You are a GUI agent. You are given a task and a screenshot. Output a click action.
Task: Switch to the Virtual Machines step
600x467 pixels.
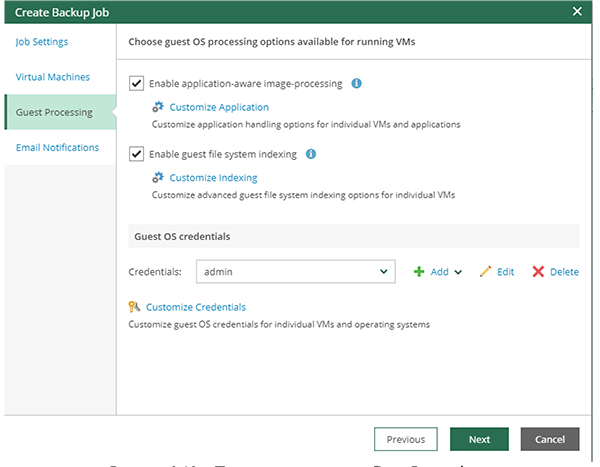click(x=52, y=77)
